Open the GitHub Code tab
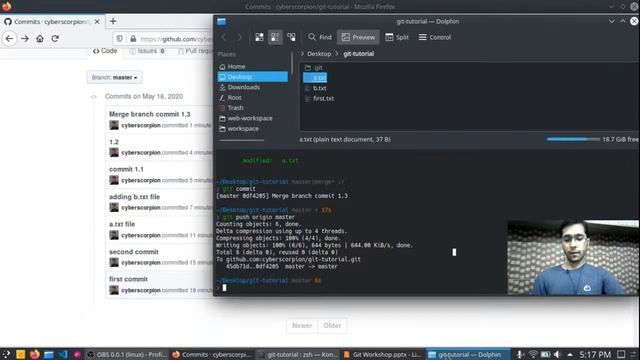Viewport: 640px width, 360px height. [105, 51]
